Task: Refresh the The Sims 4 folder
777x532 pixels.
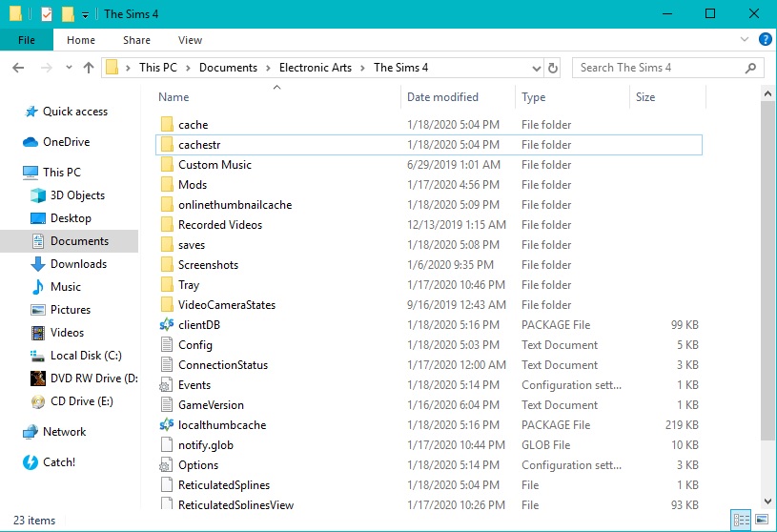Action: pos(553,68)
